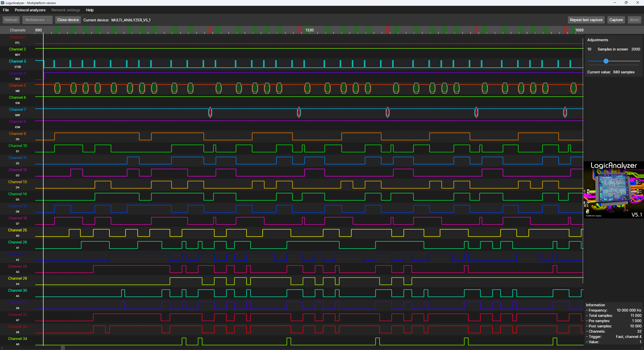The width and height of the screenshot is (644, 350).
Task: Click the scroll right arrow at bottom
Action: tap(642, 348)
